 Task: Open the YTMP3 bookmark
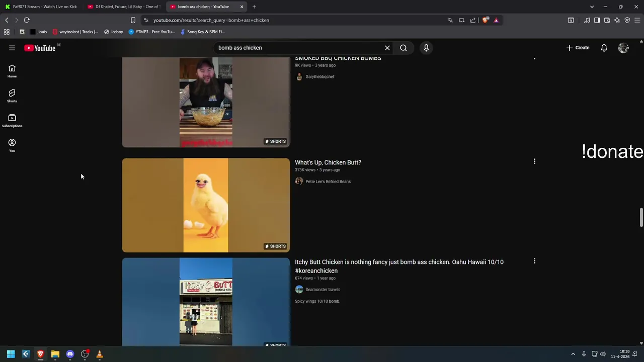coord(151,32)
